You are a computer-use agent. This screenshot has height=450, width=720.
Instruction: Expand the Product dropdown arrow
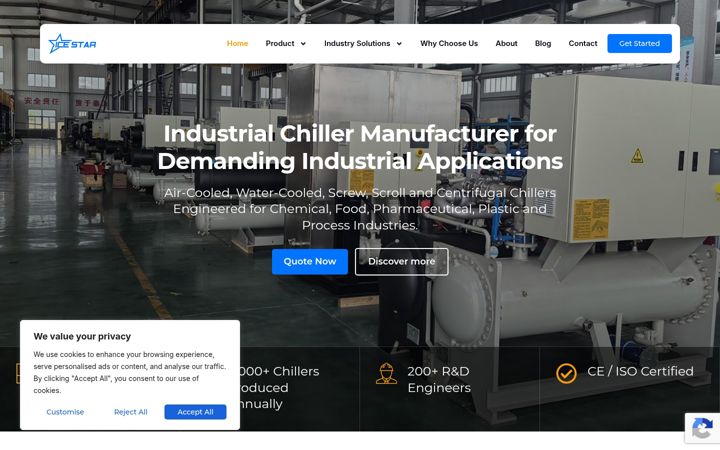click(303, 44)
